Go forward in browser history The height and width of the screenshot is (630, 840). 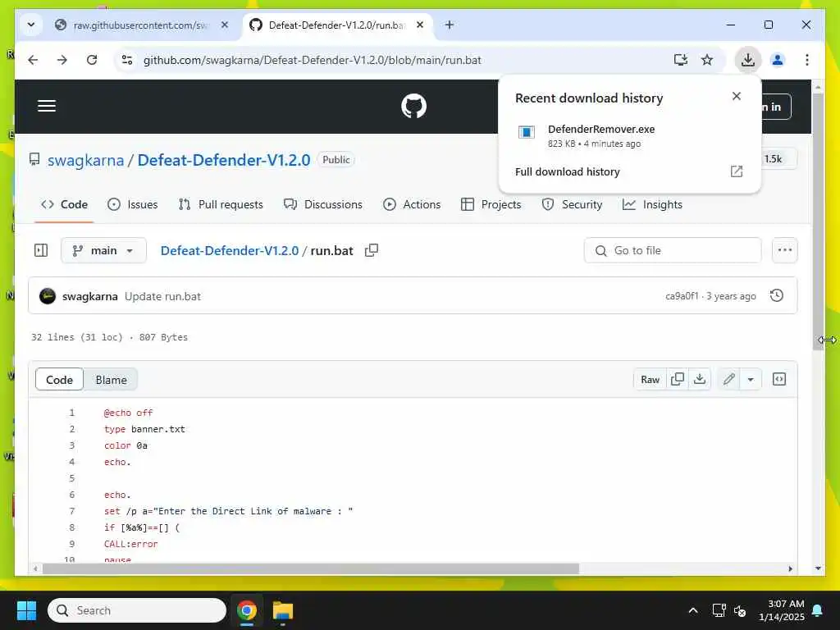62,60
